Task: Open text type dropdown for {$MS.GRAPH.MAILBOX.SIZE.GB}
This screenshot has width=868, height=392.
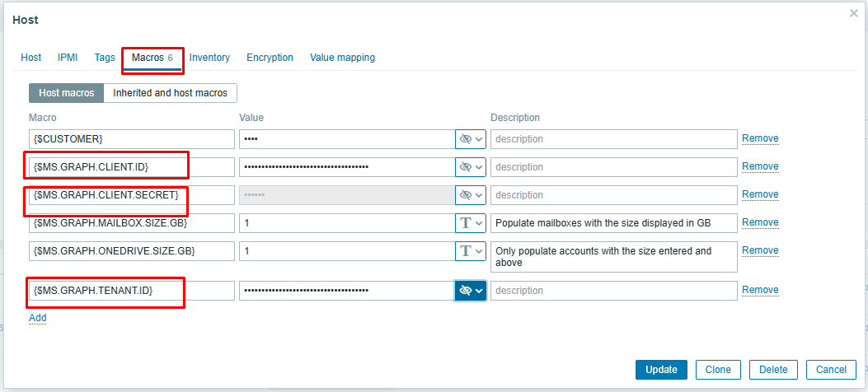Action: pos(471,223)
